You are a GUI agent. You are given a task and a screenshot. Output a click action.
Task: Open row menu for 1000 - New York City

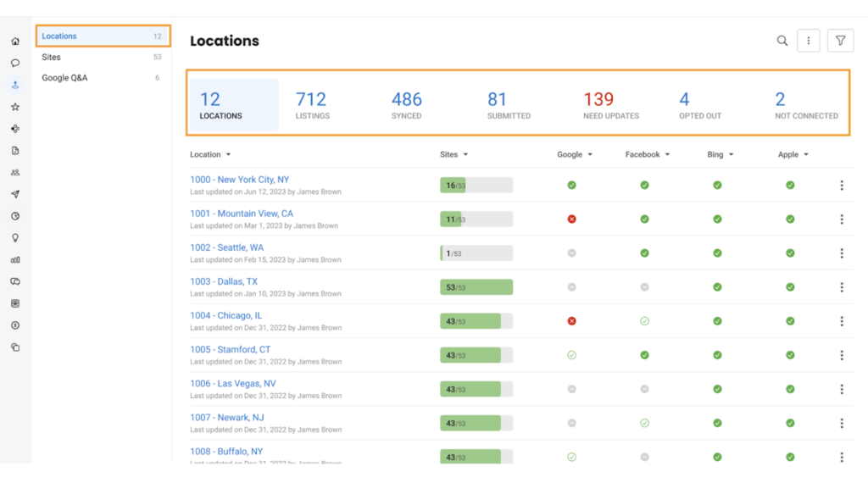click(x=842, y=186)
